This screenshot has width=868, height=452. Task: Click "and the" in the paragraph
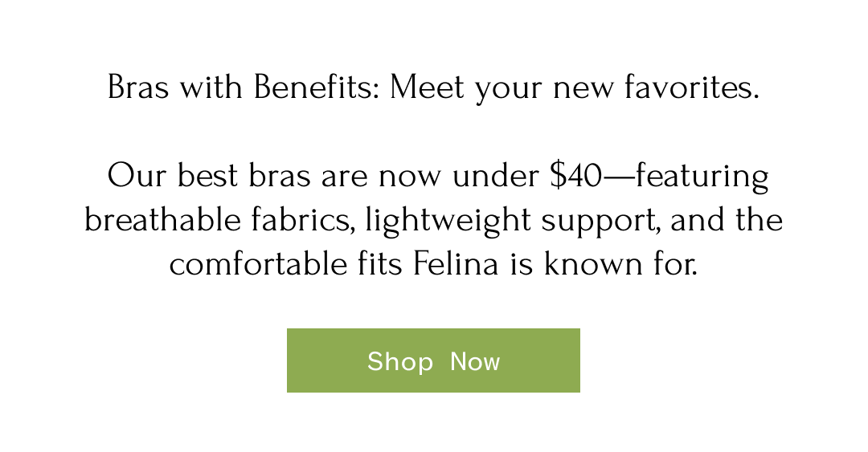click(x=726, y=219)
